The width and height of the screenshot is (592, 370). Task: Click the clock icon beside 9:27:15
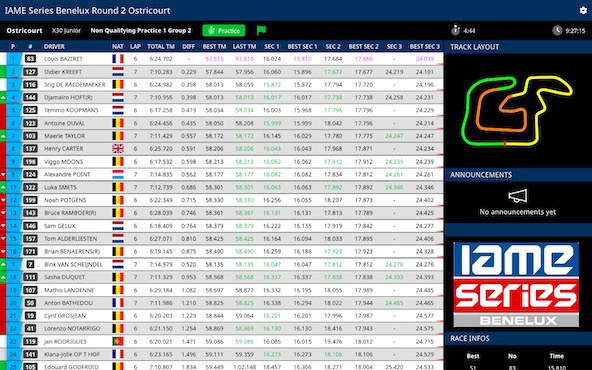(x=557, y=30)
